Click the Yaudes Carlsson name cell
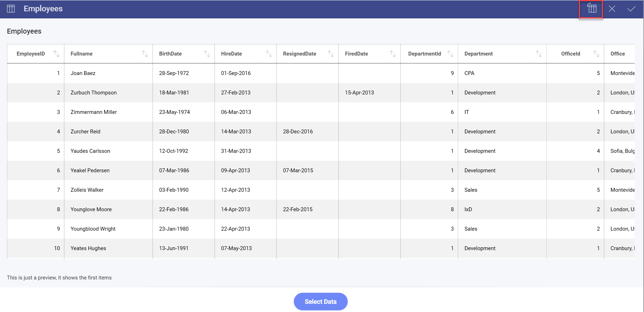Viewport: 644px width, 312px height. pyautogui.click(x=108, y=151)
